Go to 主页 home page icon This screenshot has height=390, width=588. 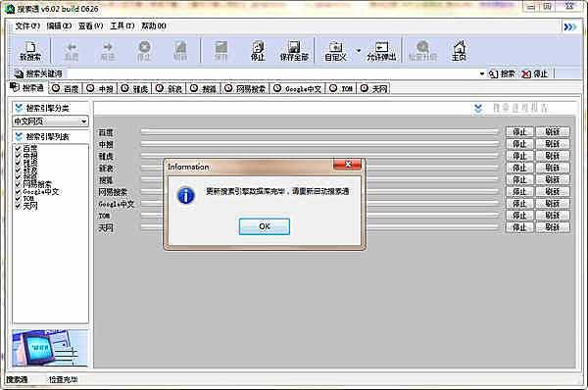(459, 51)
